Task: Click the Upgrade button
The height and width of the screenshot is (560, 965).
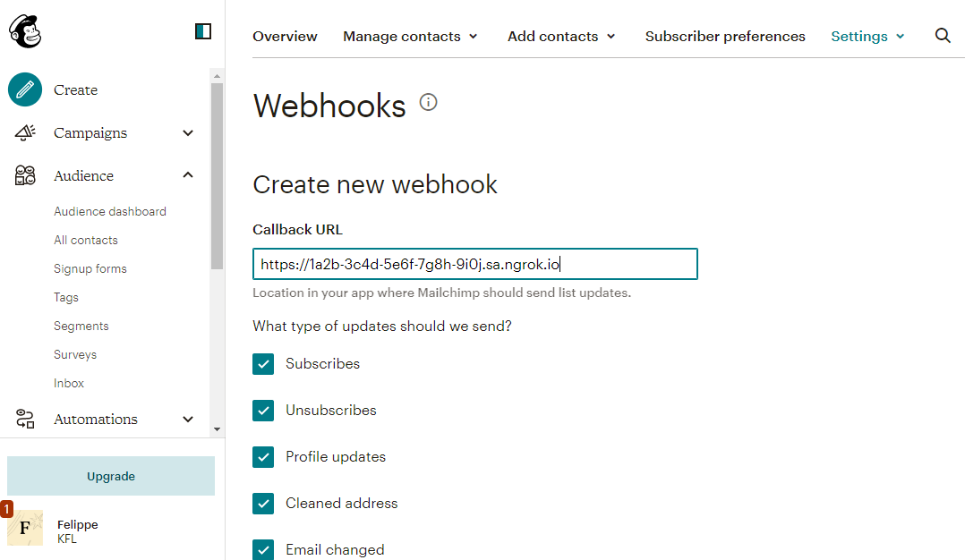Action: tap(111, 476)
